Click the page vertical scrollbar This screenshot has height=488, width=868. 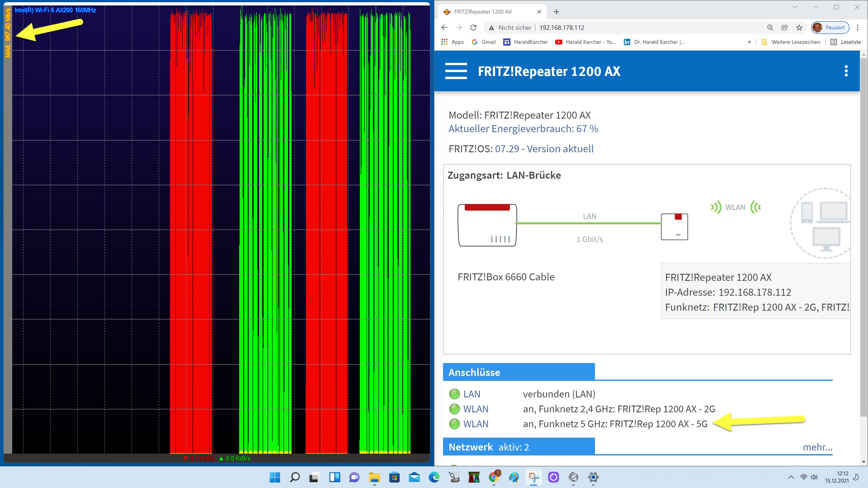(863, 236)
